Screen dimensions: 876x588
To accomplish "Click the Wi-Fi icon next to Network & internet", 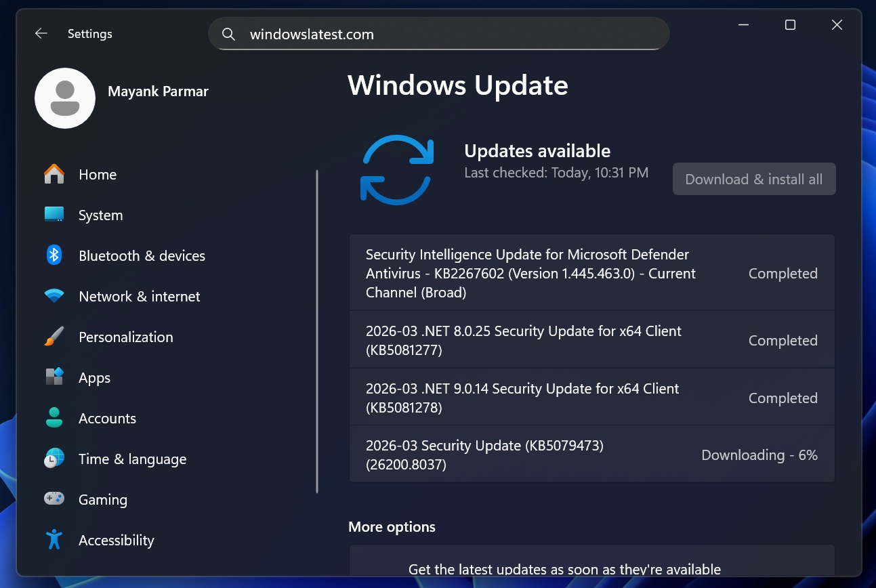I will coord(55,296).
